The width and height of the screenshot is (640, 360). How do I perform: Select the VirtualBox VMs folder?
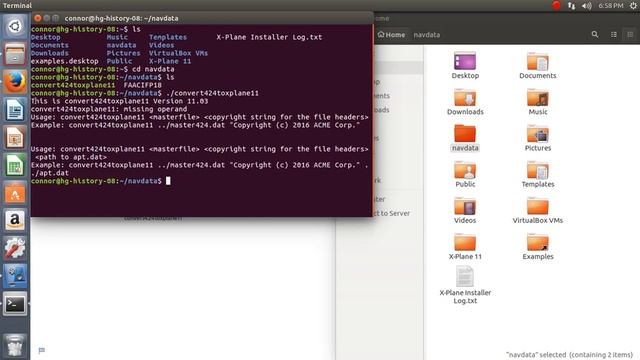pyautogui.click(x=538, y=210)
